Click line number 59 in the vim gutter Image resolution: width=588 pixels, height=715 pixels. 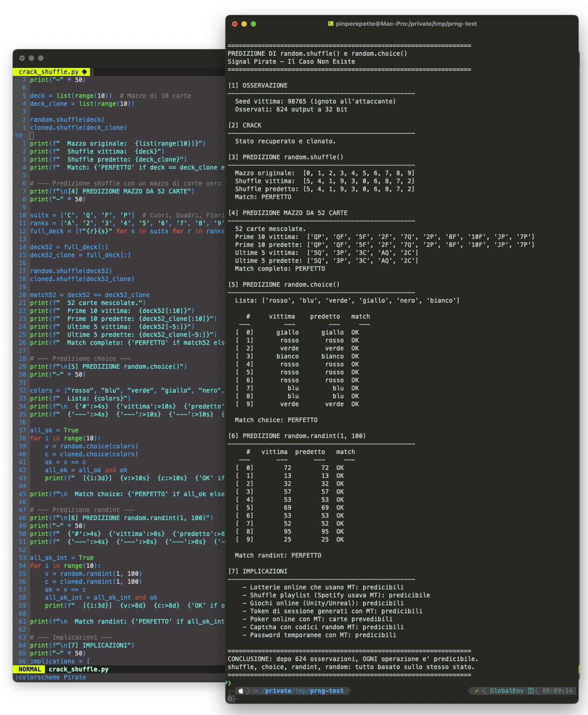tap(19, 135)
